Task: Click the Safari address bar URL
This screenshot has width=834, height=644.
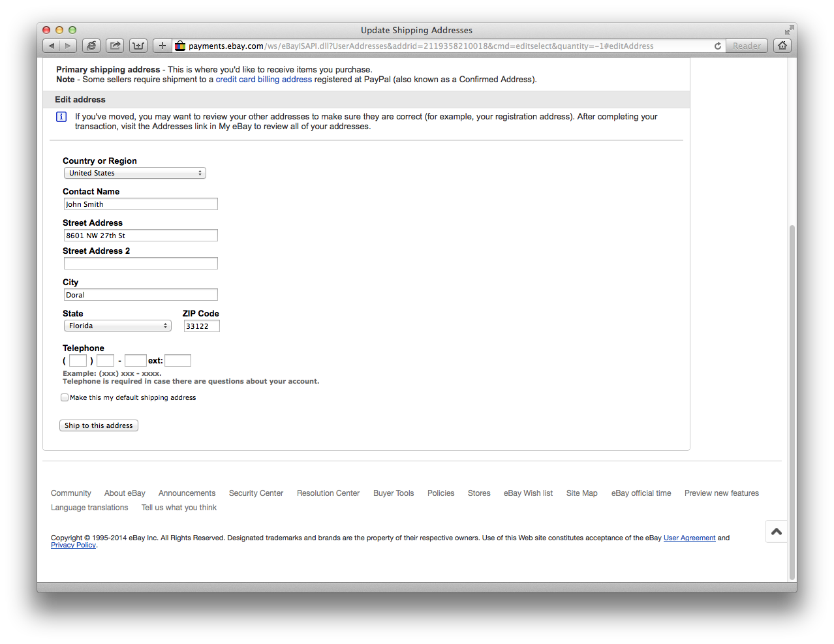Action: [x=421, y=46]
